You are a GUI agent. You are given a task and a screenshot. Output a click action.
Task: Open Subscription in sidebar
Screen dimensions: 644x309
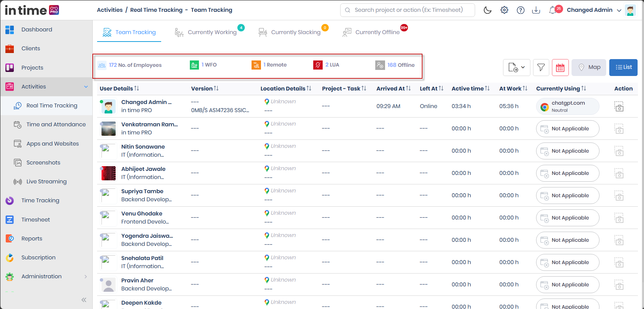[x=46, y=257]
